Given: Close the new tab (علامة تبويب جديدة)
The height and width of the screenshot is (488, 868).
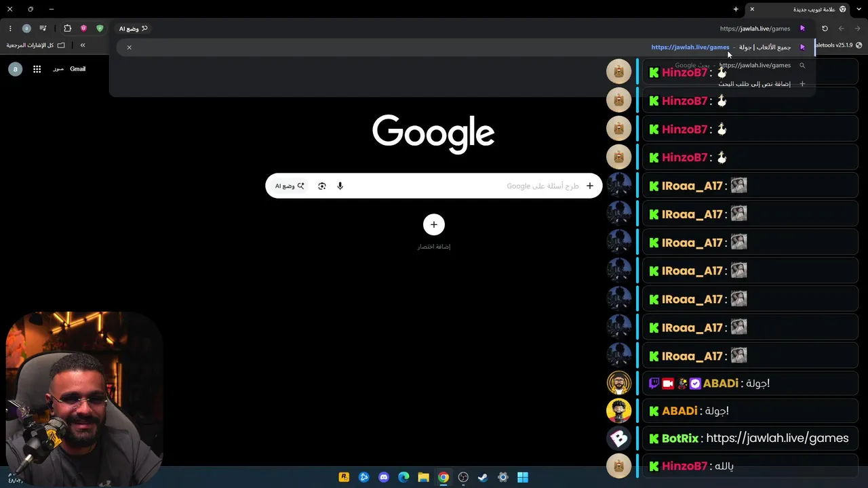Looking at the screenshot, I should [752, 9].
